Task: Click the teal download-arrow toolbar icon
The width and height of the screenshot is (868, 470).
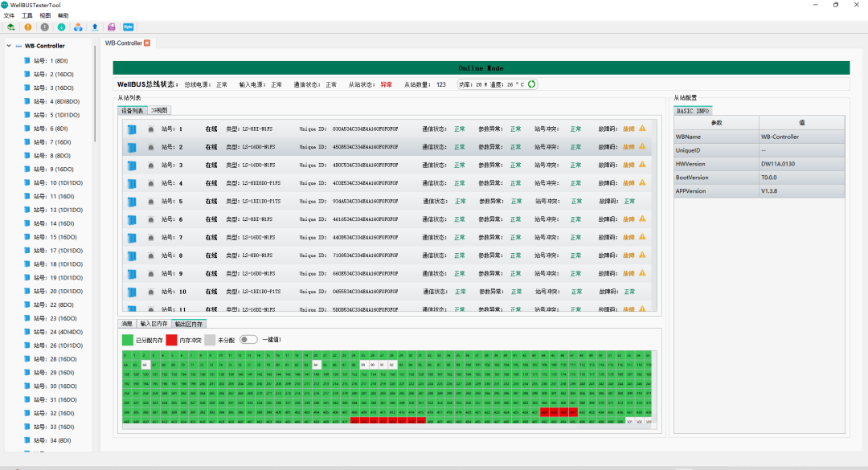Action: click(x=61, y=27)
